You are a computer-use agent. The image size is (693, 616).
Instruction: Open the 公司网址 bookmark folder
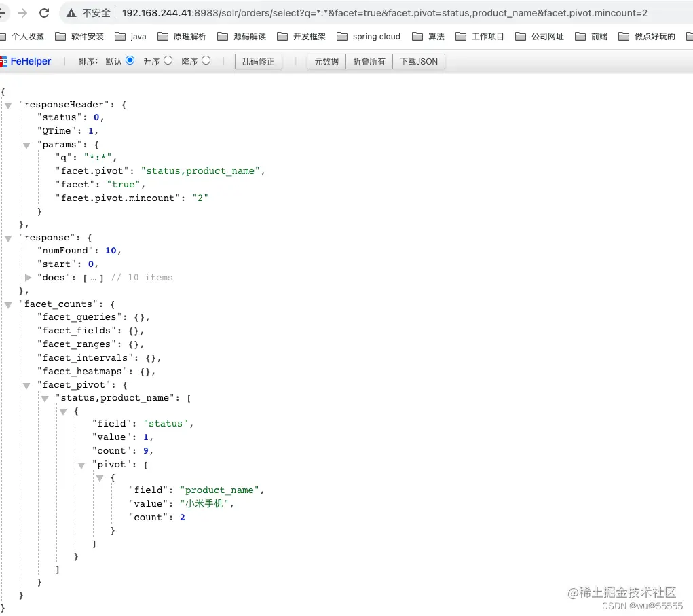540,36
